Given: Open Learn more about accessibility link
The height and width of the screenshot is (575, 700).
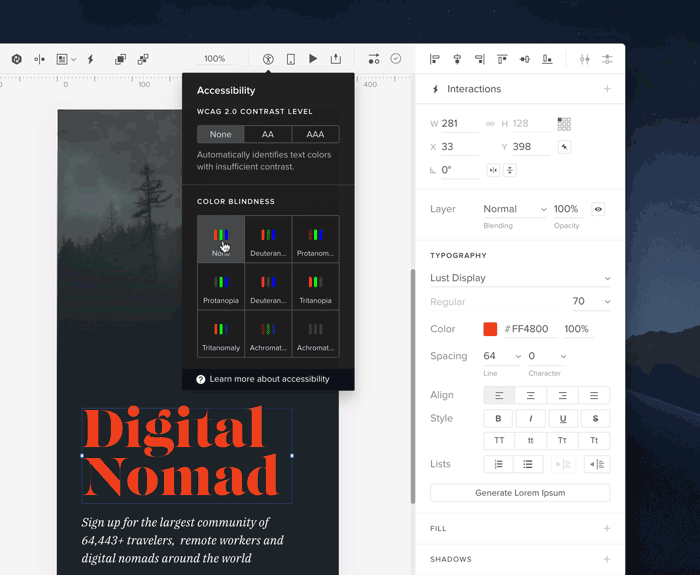Looking at the screenshot, I should click(269, 379).
